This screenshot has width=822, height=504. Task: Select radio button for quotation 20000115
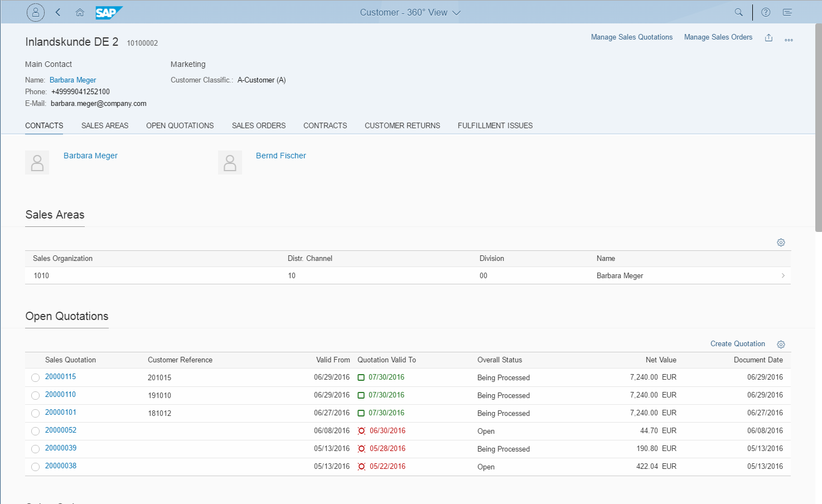35,378
